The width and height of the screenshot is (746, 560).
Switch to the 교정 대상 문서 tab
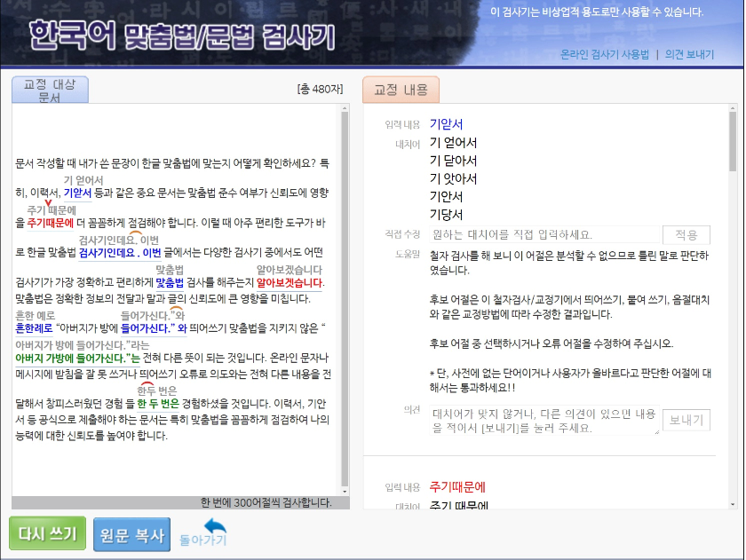click(49, 89)
